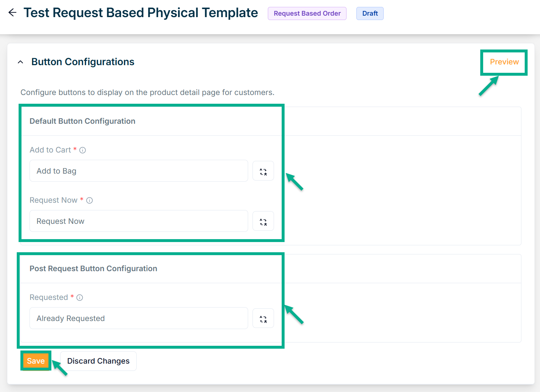Open the Preview link
The height and width of the screenshot is (392, 540).
504,62
